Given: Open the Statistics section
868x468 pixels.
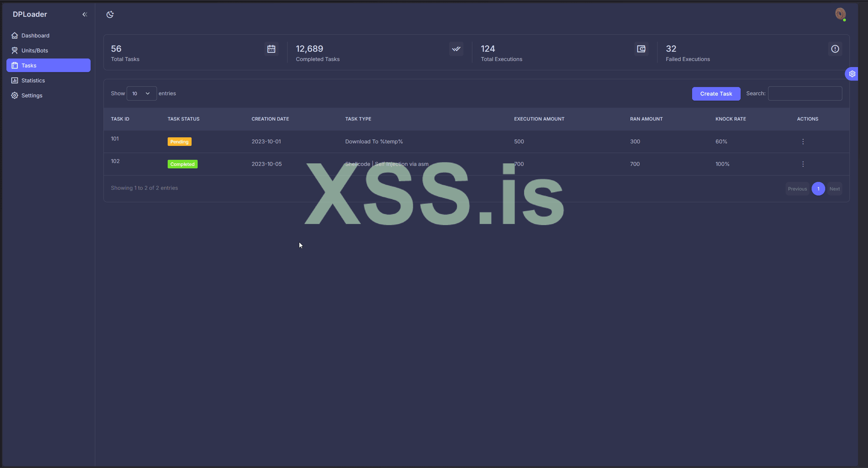Looking at the screenshot, I should tap(33, 81).
